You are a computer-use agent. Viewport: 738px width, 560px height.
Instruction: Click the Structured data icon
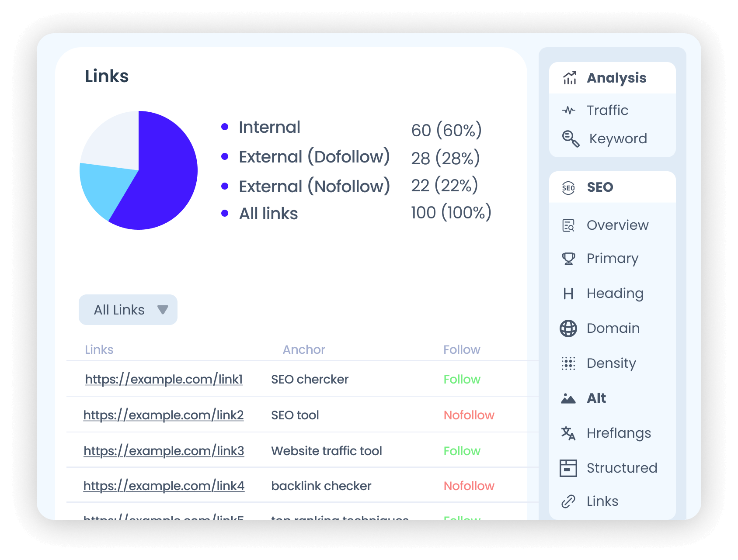tap(568, 468)
